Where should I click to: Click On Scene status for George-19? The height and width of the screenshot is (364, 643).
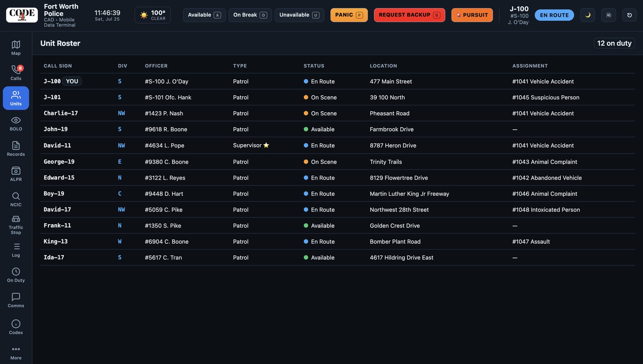320,162
